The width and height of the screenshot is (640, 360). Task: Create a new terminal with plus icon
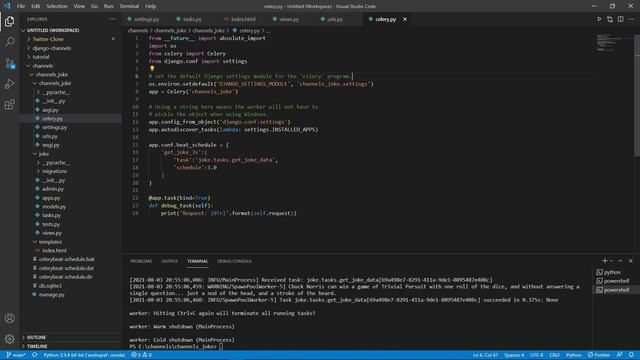[x=604, y=261]
